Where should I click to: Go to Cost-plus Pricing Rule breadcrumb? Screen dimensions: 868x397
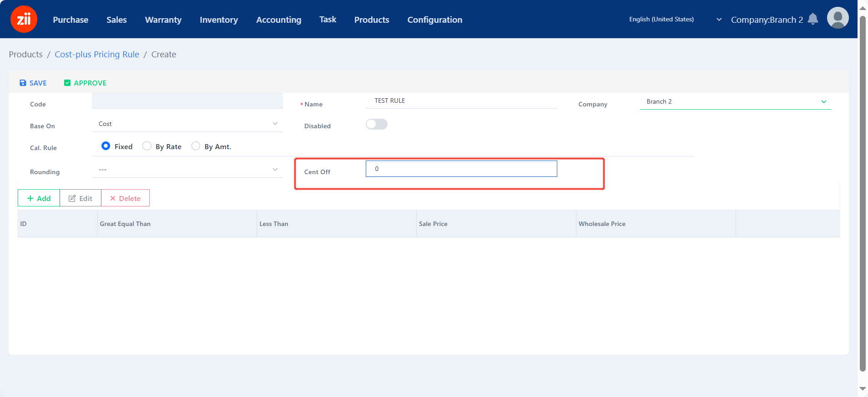[x=97, y=54]
